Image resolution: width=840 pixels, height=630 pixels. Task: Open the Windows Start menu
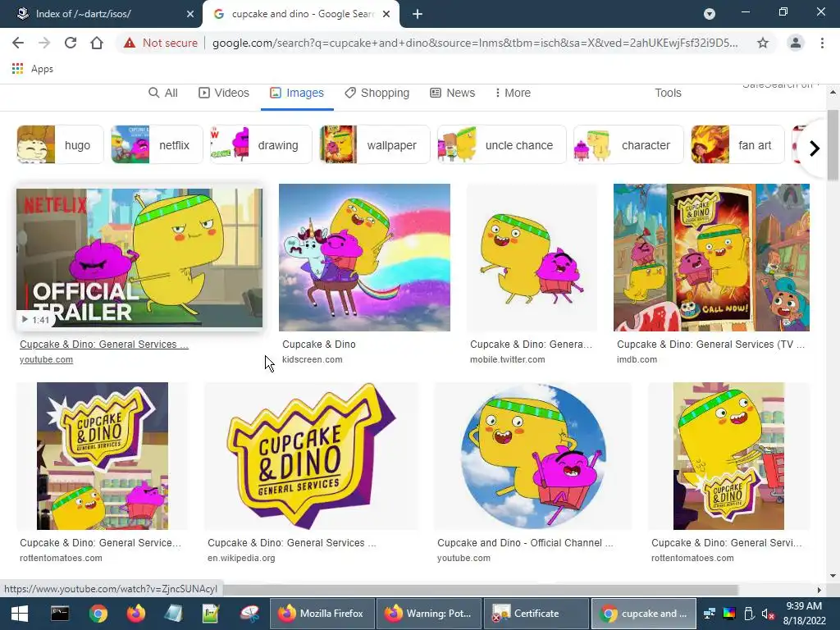click(20, 614)
